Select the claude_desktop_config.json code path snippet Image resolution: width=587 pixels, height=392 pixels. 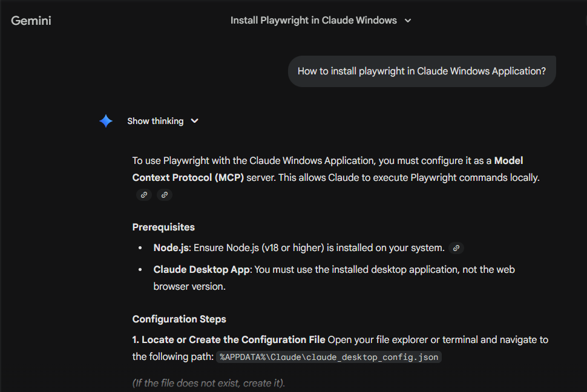pos(327,357)
